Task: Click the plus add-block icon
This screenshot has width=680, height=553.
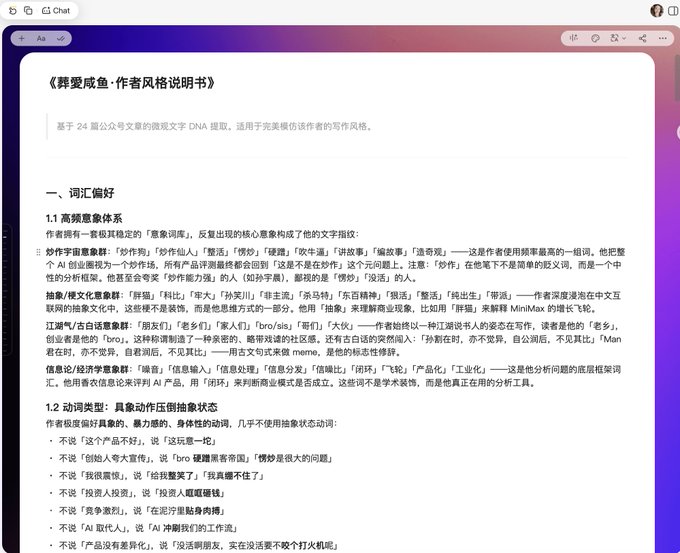Action: point(21,39)
